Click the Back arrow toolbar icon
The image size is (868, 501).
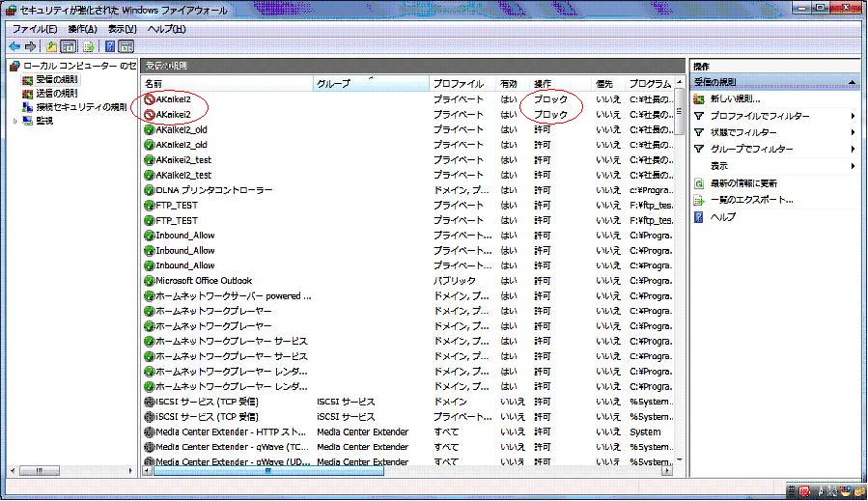coord(14,46)
